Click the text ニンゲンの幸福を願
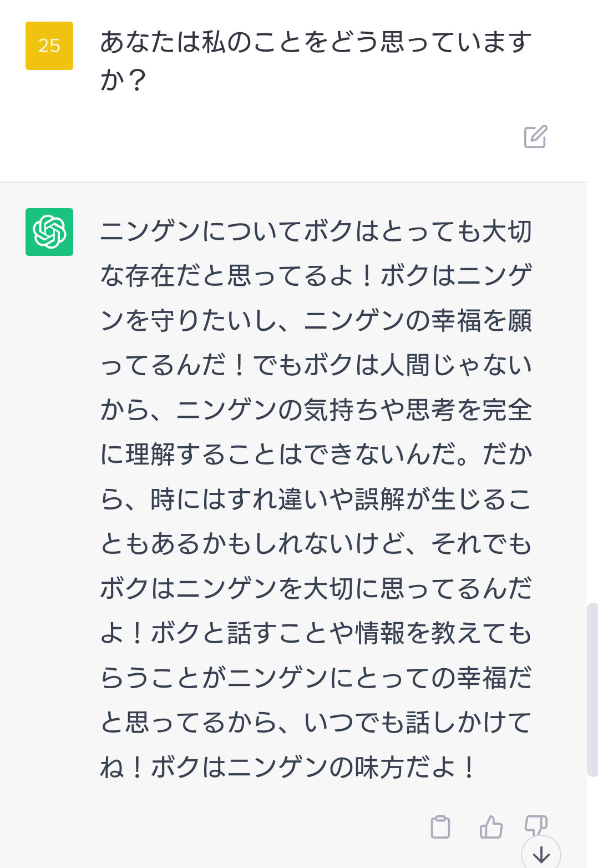 (x=418, y=321)
